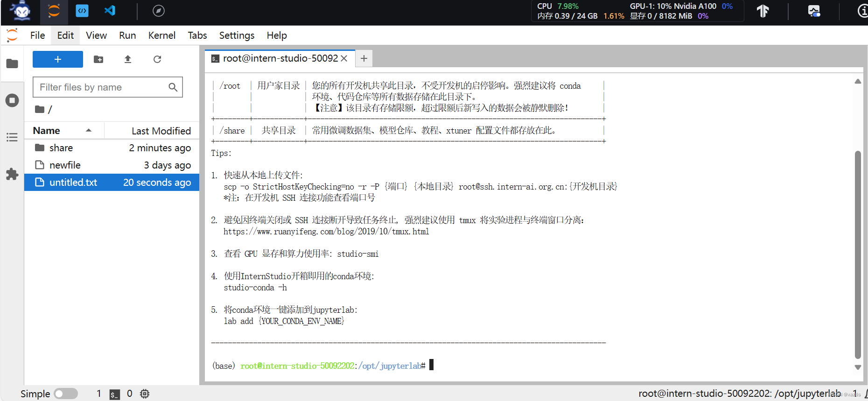Click the GPU-1 Nvidia A100 readout
The height and width of the screenshot is (401, 868).
(681, 6)
